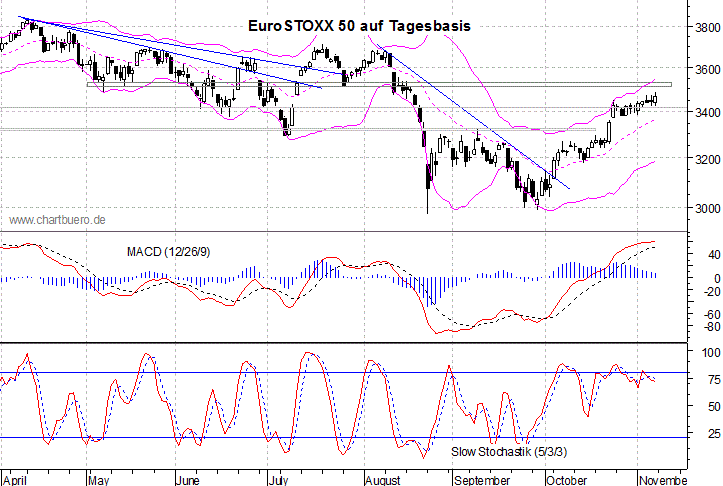Click the 3400 price axis label
The width and height of the screenshot is (723, 486).
[706, 115]
